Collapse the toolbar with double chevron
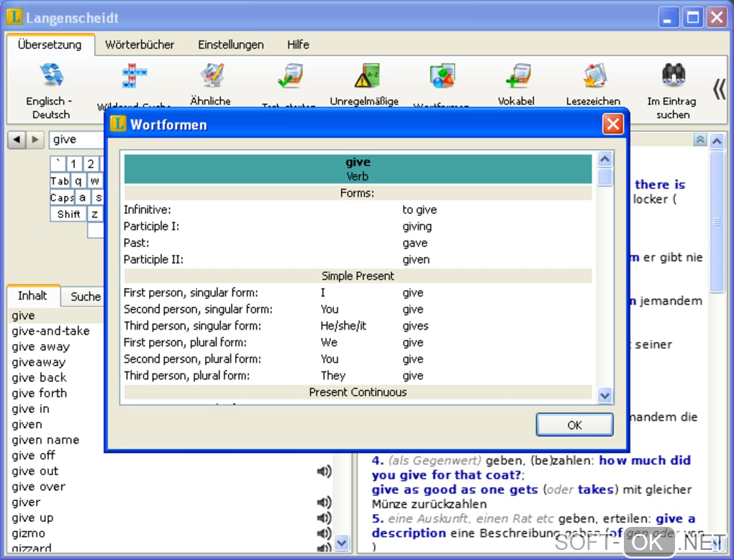The height and width of the screenshot is (560, 734). [x=719, y=89]
